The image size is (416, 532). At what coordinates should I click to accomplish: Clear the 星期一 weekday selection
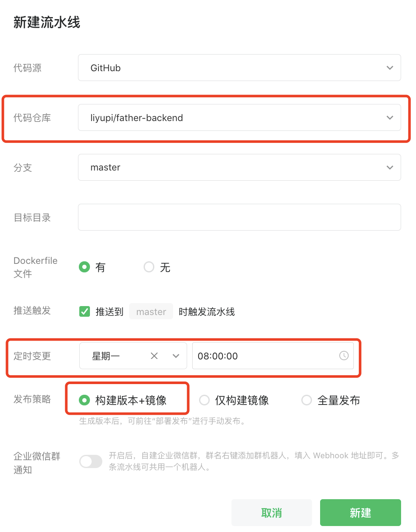tap(154, 356)
